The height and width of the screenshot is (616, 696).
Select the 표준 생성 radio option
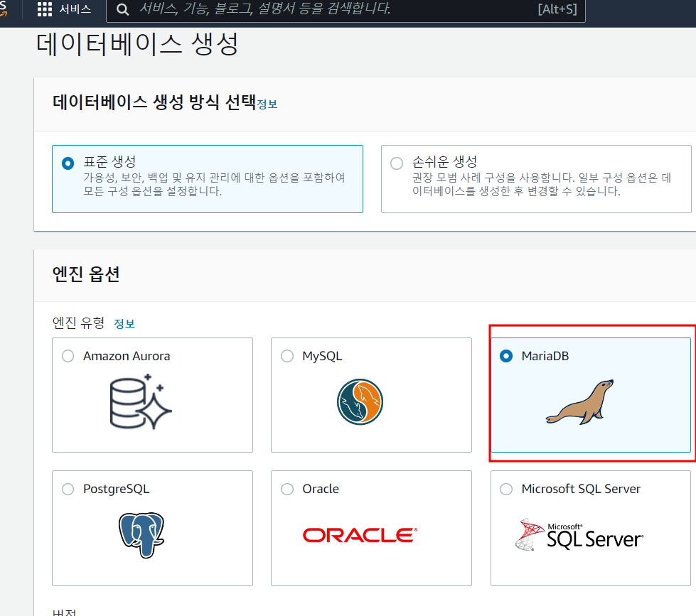68,163
